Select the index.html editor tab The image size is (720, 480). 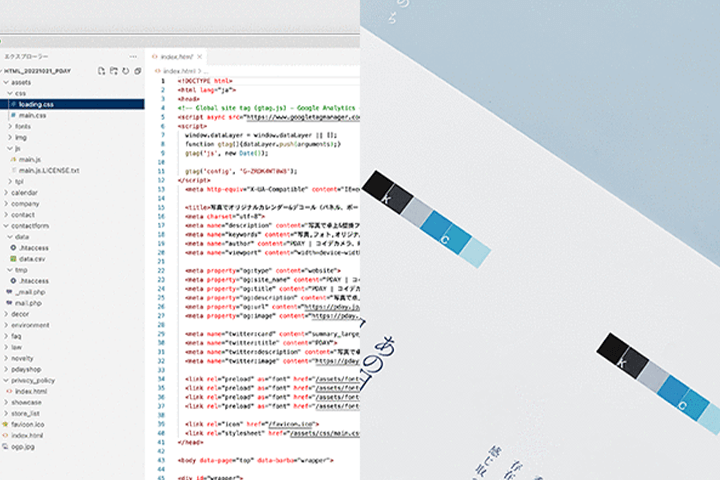tap(177, 57)
